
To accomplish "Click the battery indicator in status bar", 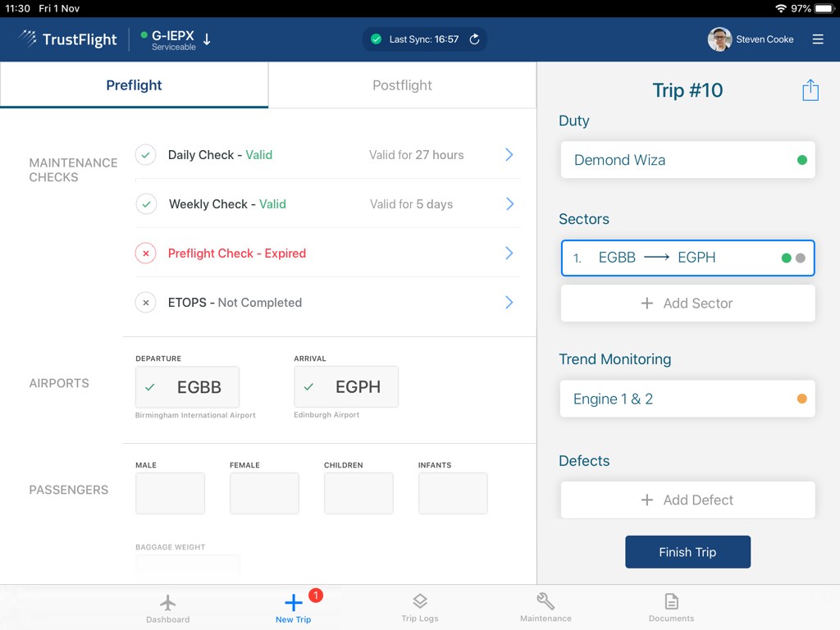I will tap(824, 8).
